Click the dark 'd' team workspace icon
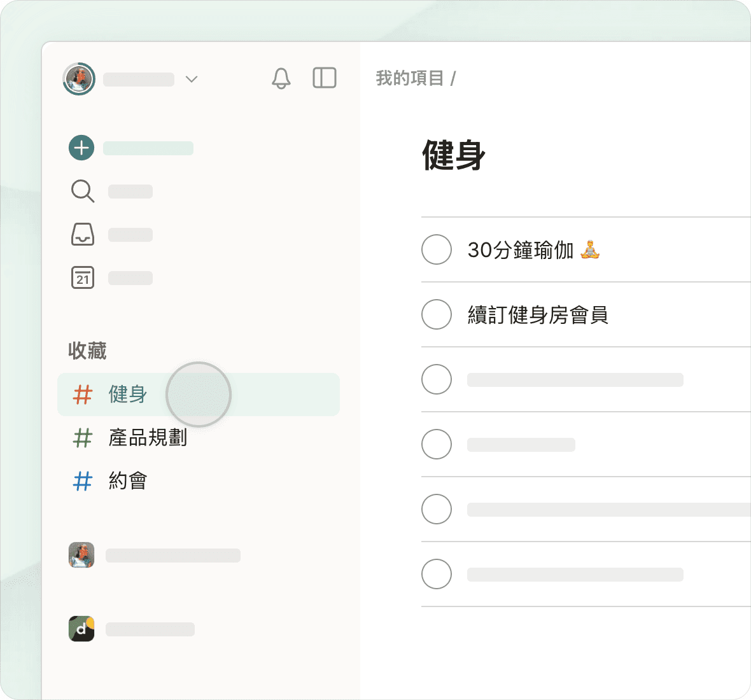The image size is (751, 700). point(81,629)
